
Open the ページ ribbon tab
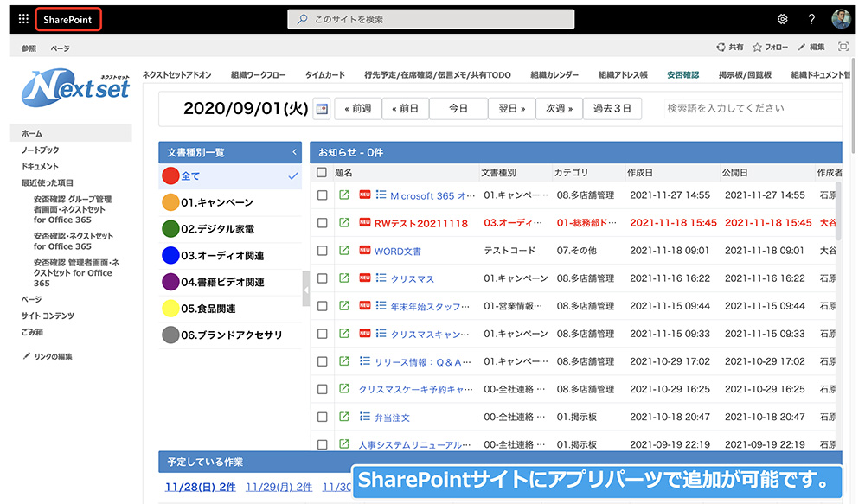[61, 48]
